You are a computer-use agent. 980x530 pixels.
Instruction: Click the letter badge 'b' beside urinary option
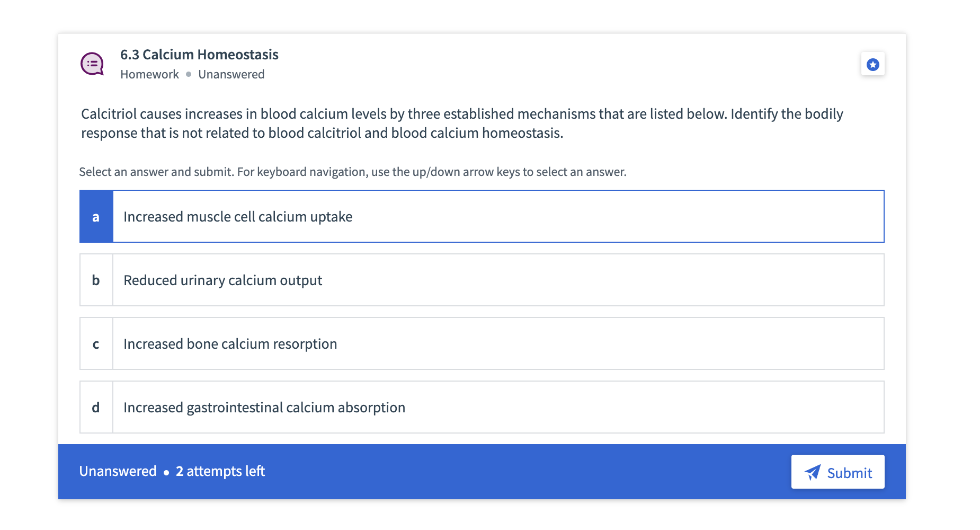coord(96,280)
